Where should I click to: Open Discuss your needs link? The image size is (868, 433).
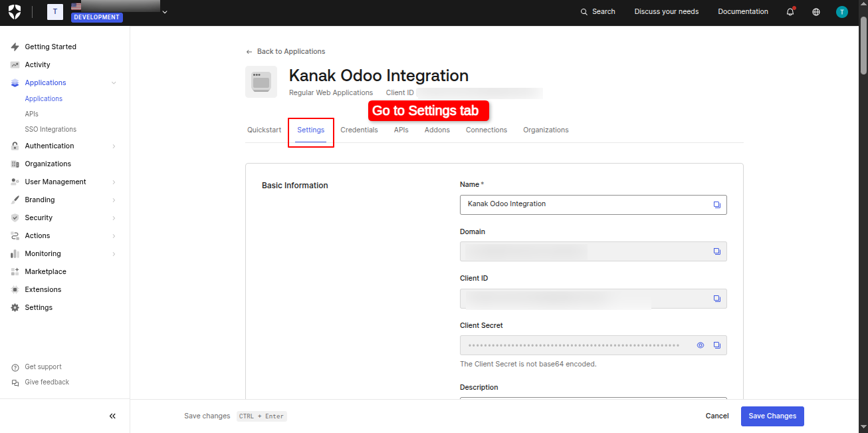(x=667, y=12)
